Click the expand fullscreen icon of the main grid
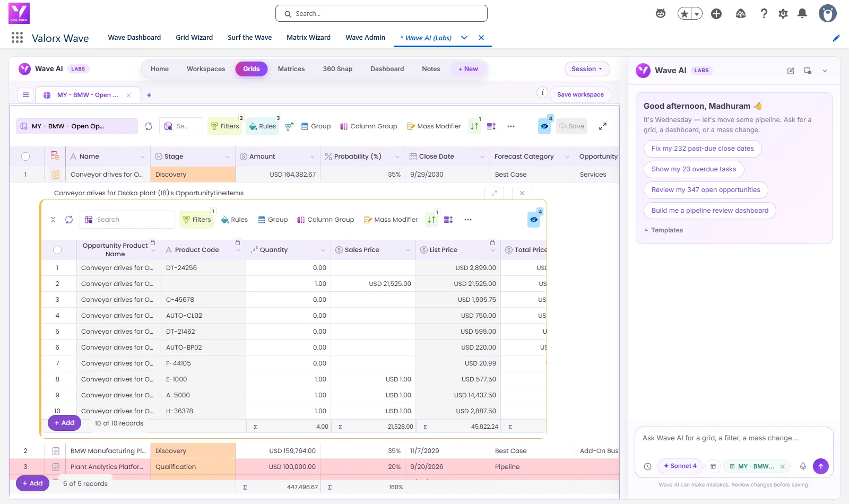Viewport: 849px width, 504px height. click(603, 126)
